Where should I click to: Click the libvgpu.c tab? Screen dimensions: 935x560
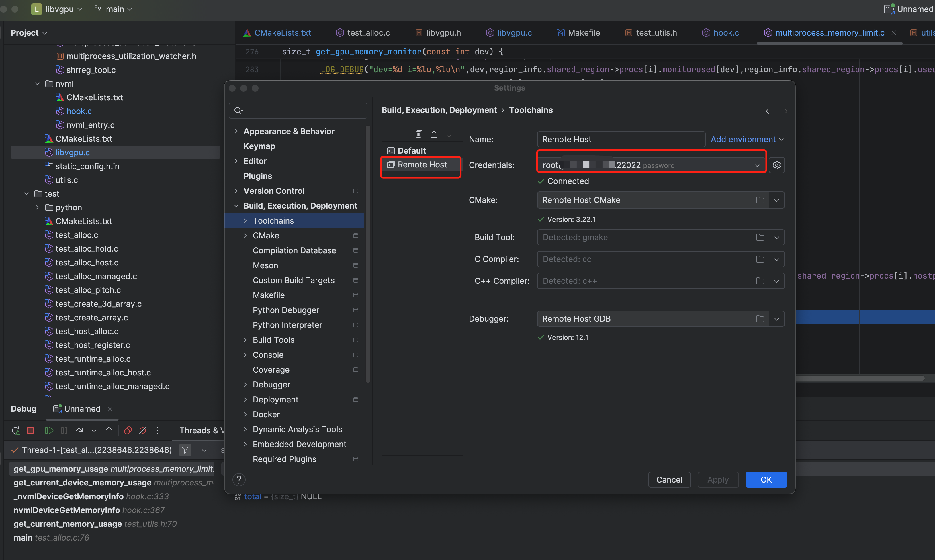(x=513, y=32)
